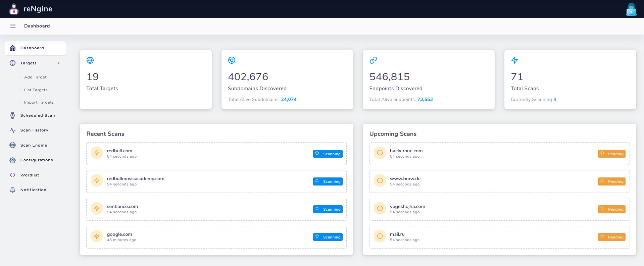Click the redbullmusicacademy.com scan title
Screen dimensions: 644x266
coord(136,178)
